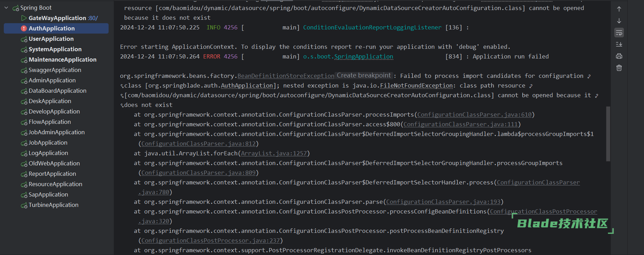Click the GateWayApplication run icon

[24, 18]
